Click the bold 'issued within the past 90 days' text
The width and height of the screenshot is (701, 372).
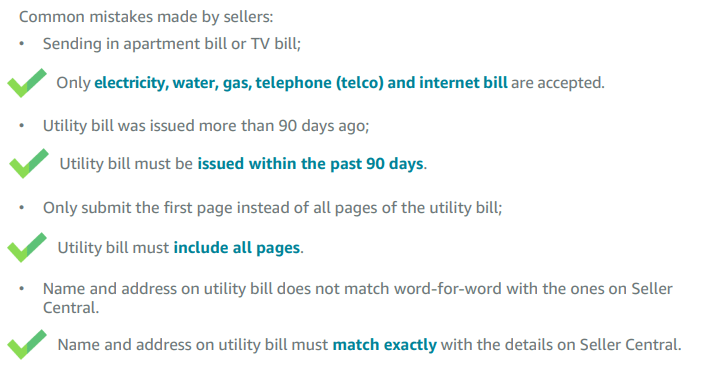[x=311, y=164]
